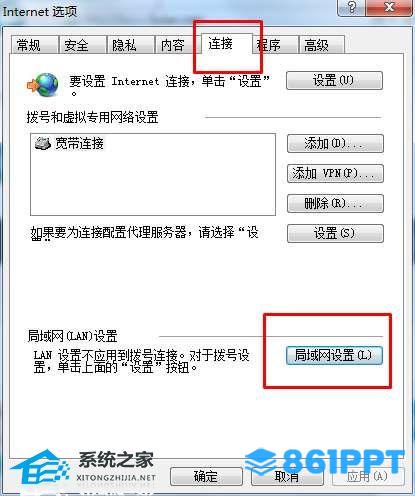
Task: Switch to the 常规 tab
Action: pos(34,45)
